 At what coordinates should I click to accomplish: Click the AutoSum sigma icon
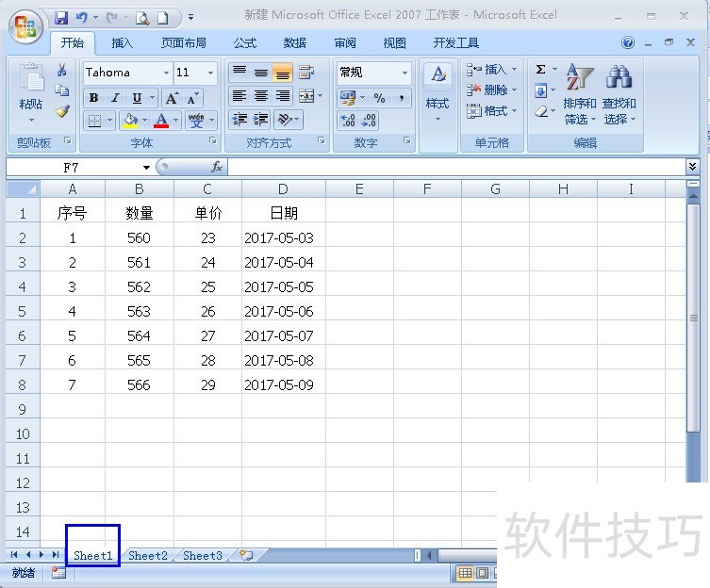tap(541, 70)
